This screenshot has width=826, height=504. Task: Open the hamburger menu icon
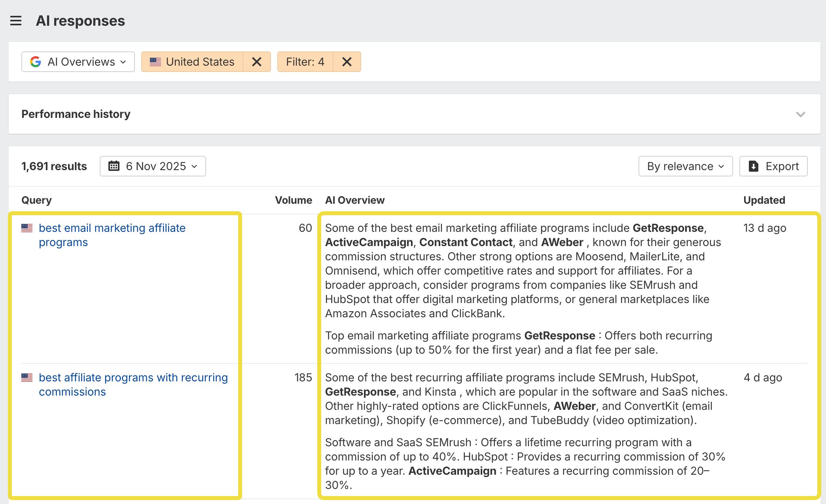16,21
